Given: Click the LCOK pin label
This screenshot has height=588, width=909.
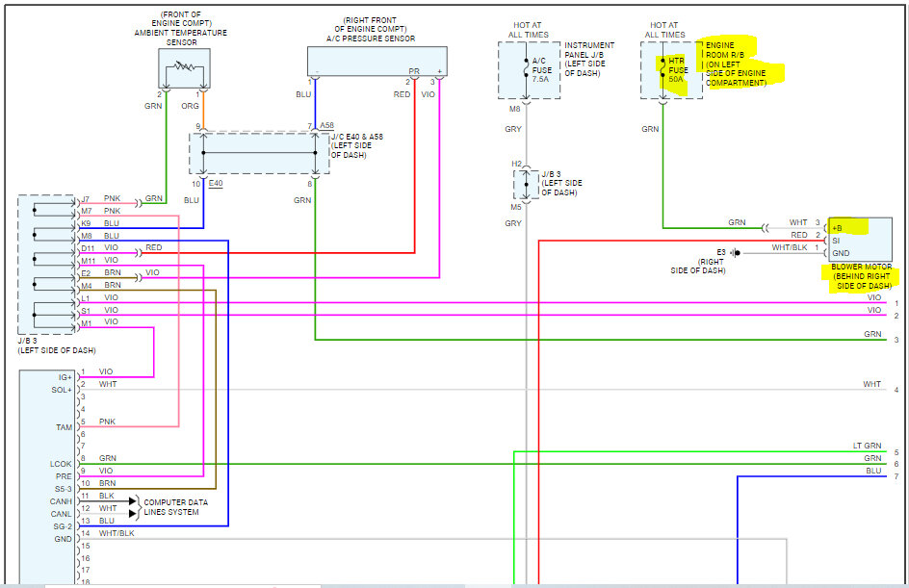Looking at the screenshot, I should (x=60, y=464).
